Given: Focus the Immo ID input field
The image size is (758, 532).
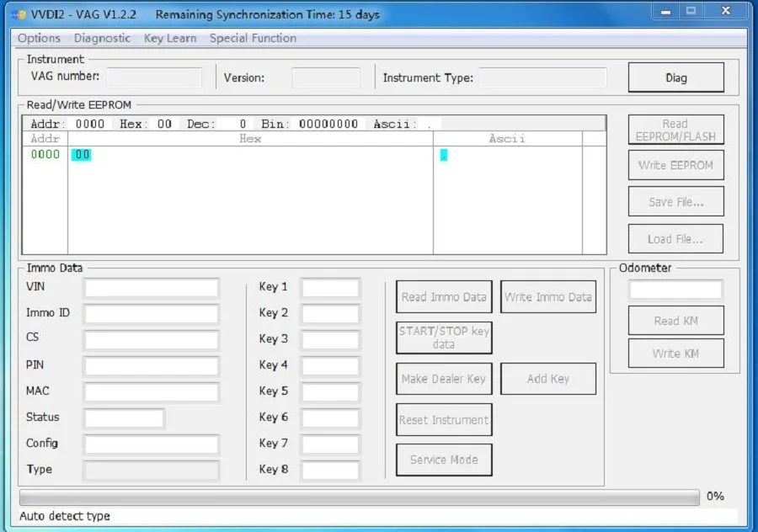Looking at the screenshot, I should [x=152, y=314].
